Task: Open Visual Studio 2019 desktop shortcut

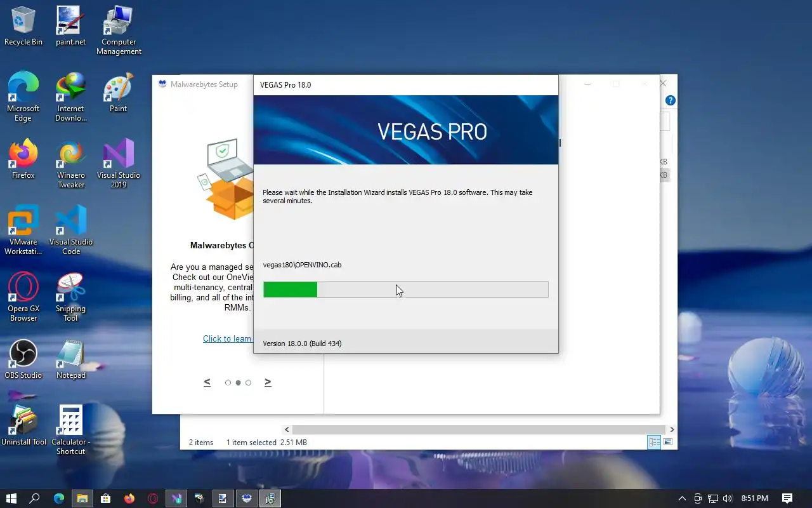Action: 119,164
